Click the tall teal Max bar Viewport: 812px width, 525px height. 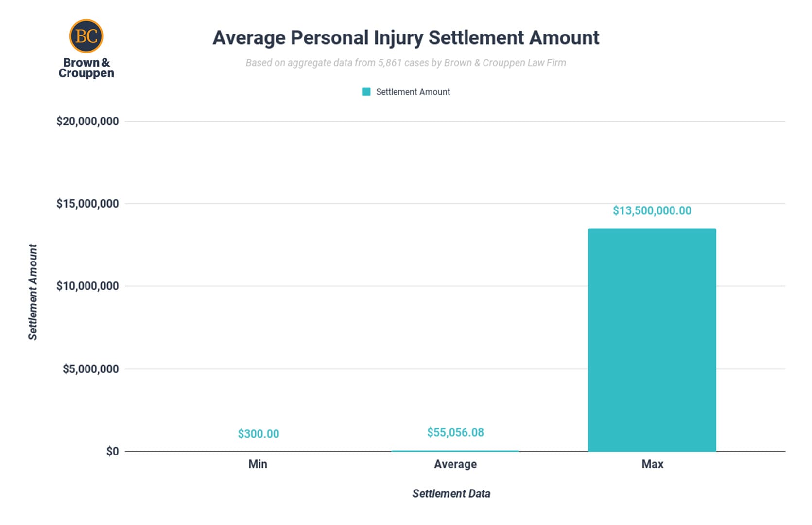pyautogui.click(x=652, y=340)
